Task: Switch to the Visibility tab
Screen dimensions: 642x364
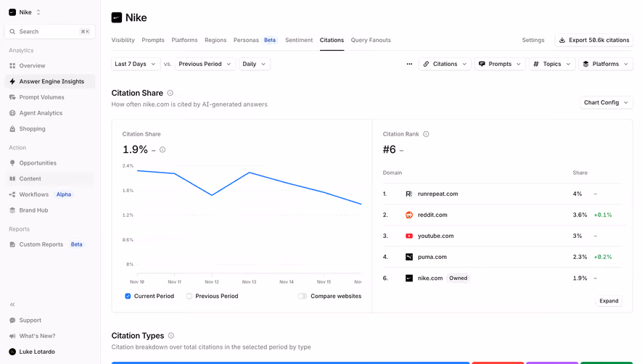Action: point(123,40)
